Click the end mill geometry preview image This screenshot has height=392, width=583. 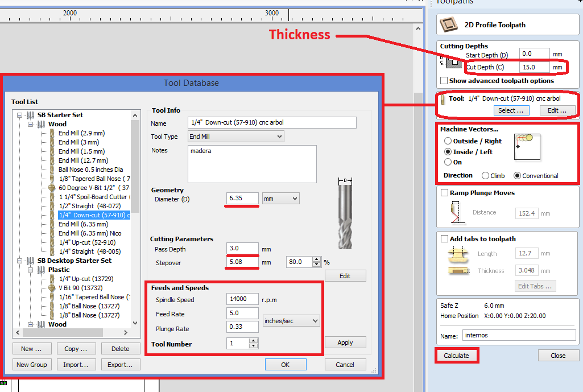pyautogui.click(x=345, y=214)
